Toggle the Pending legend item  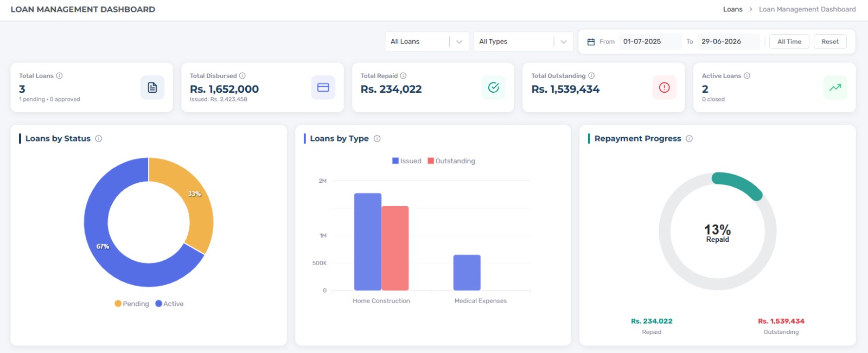(132, 304)
